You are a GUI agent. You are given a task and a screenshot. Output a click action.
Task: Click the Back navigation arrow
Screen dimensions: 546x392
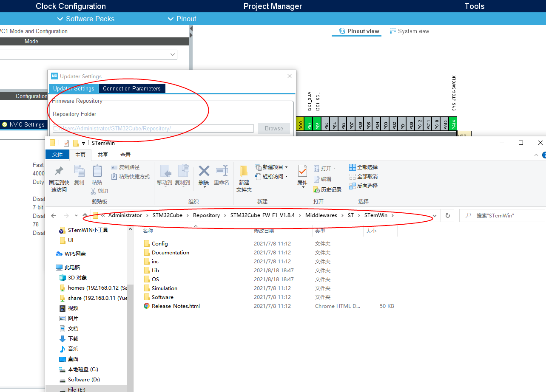point(54,216)
